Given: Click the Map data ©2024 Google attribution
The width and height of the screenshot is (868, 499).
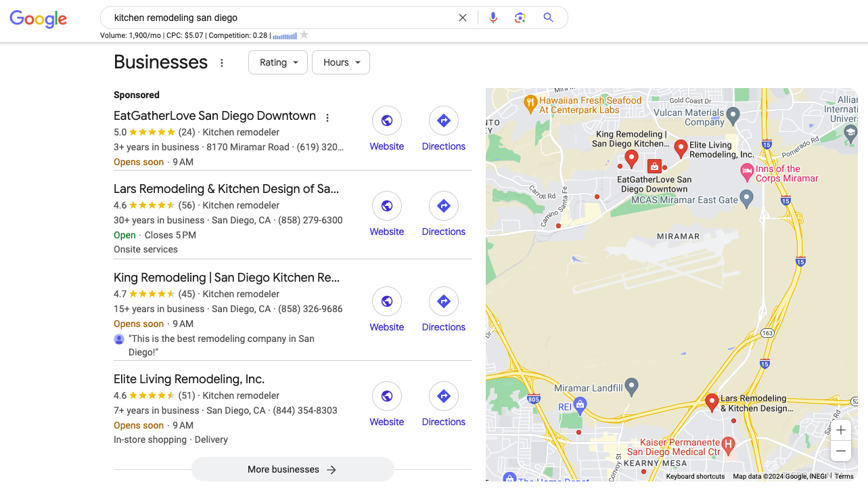Looking at the screenshot, I should (780, 477).
